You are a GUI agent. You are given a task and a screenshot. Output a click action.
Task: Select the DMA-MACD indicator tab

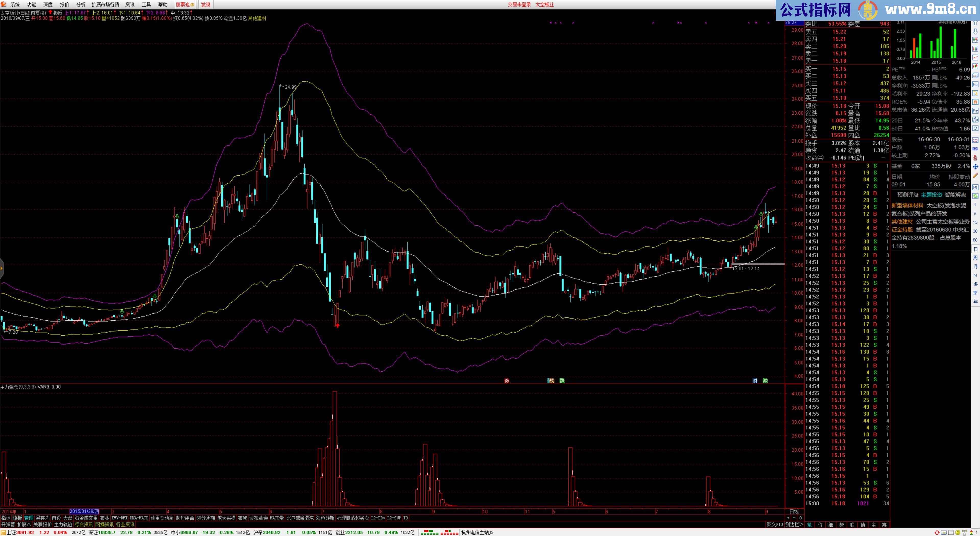tap(139, 518)
